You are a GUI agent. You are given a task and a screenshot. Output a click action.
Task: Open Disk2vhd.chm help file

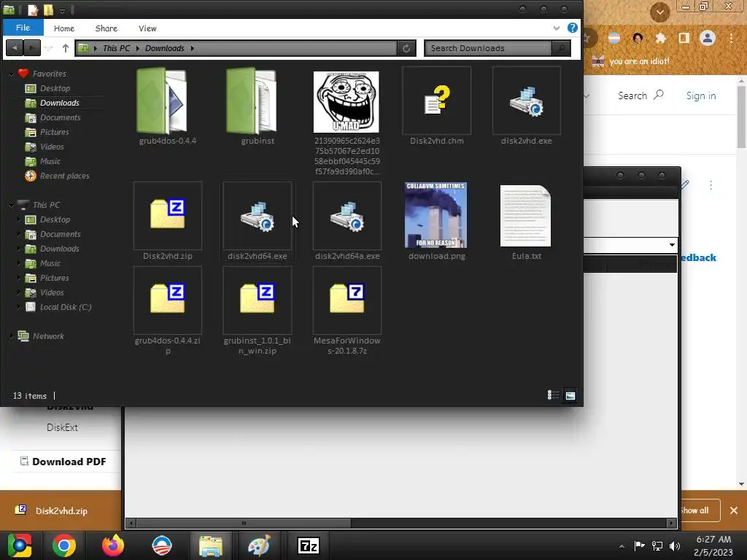[436, 106]
